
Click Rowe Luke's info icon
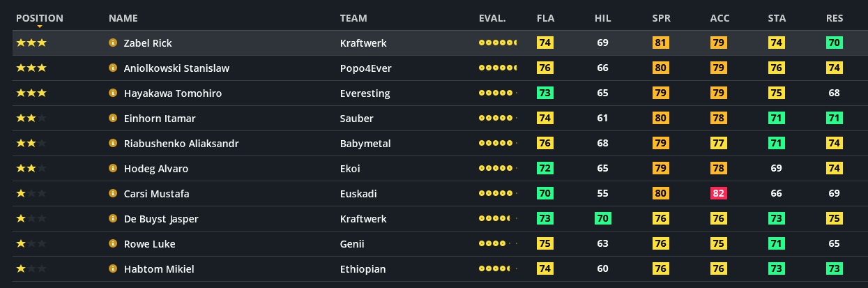(x=112, y=243)
